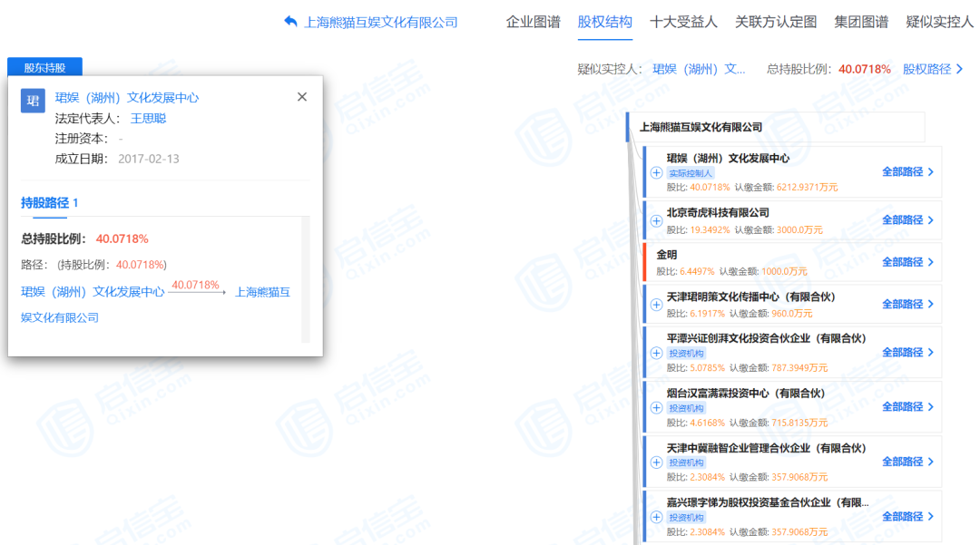
Task: Expand 嘉兴璟宇悌为股权投资基金 plus icon
Action: click(656, 517)
